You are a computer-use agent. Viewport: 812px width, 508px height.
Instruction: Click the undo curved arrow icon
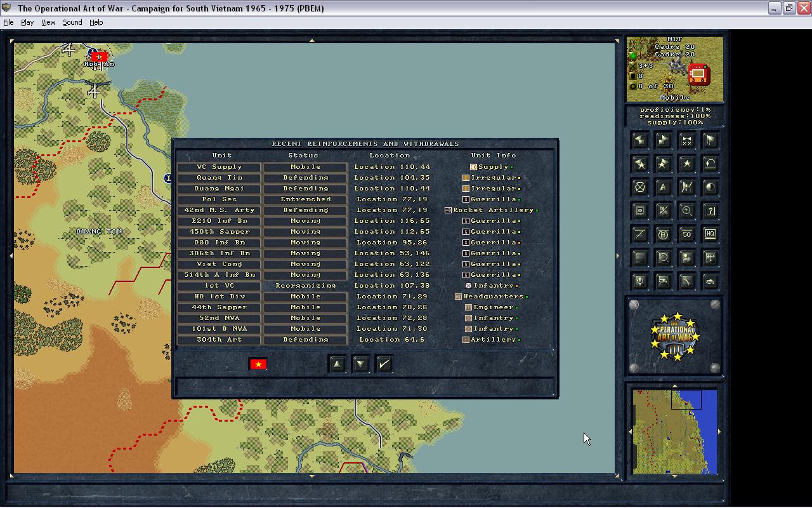710,164
